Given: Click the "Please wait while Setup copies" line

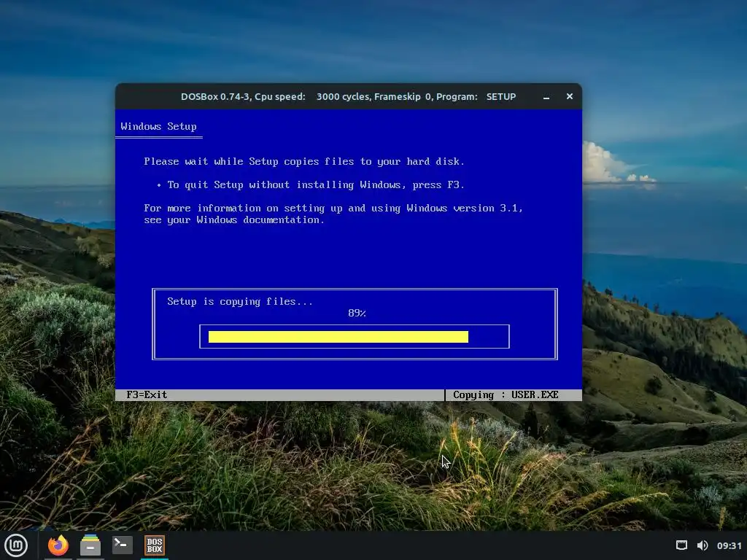Looking at the screenshot, I should 304,161.
